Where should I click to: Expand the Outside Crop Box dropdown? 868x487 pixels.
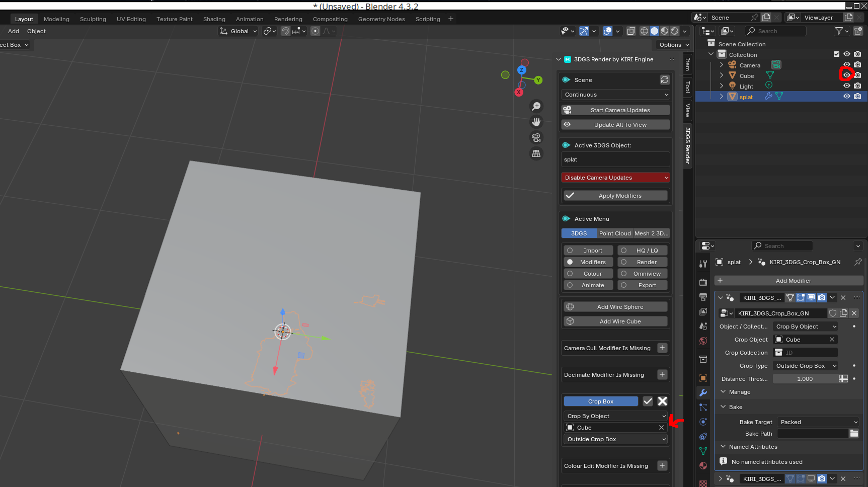click(615, 439)
